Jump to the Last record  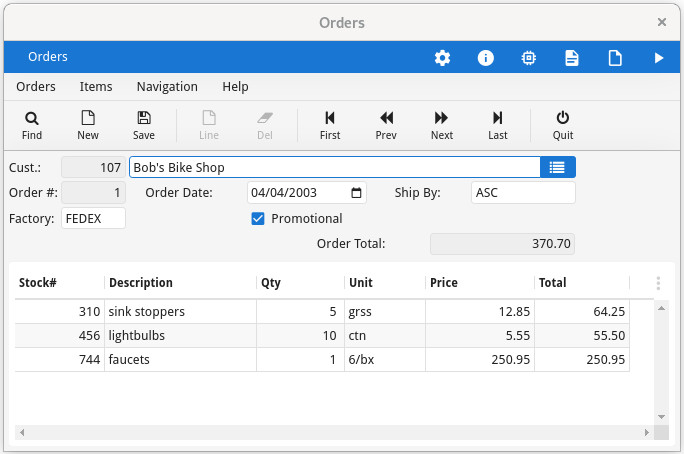pos(498,118)
